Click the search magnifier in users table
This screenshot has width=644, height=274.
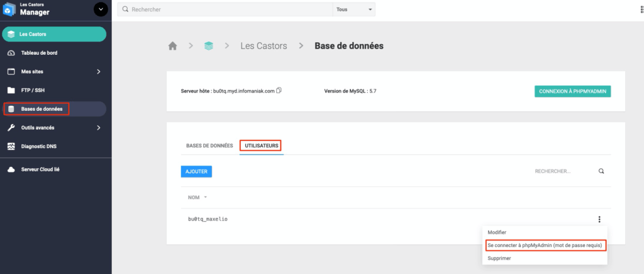(601, 171)
